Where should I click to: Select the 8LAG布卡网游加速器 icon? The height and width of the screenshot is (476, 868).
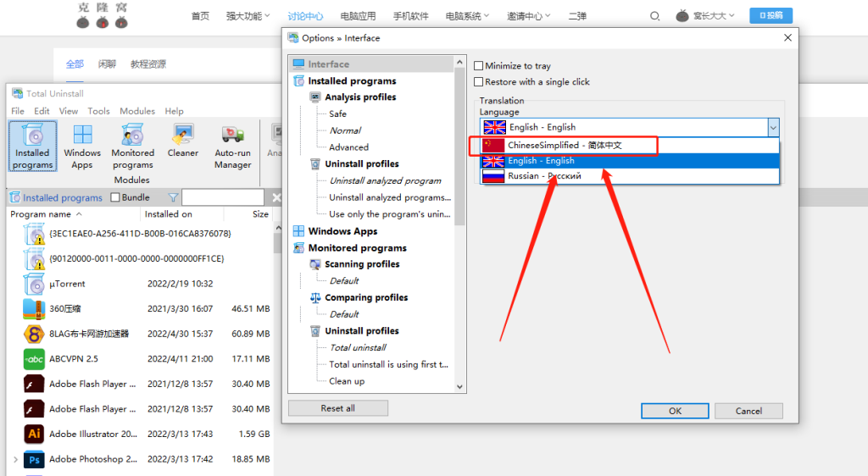click(34, 334)
